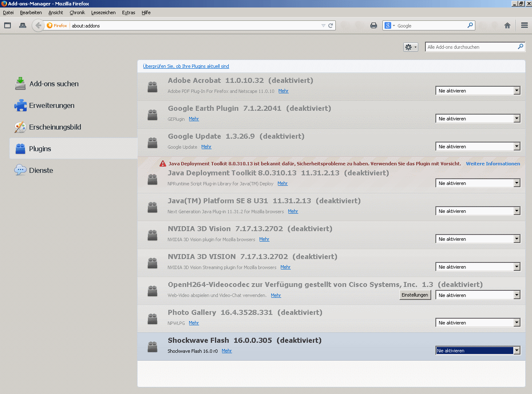This screenshot has height=394, width=532.
Task: Open the Hilfe menu
Action: coord(146,12)
